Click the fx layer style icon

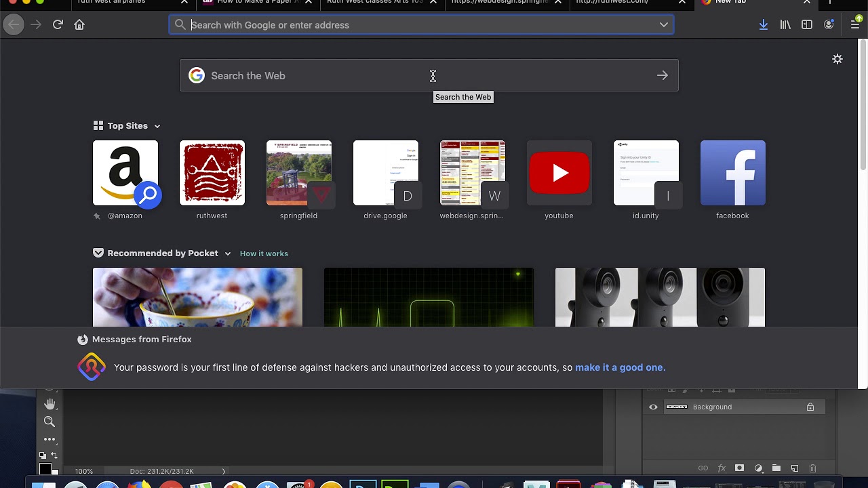(x=722, y=468)
